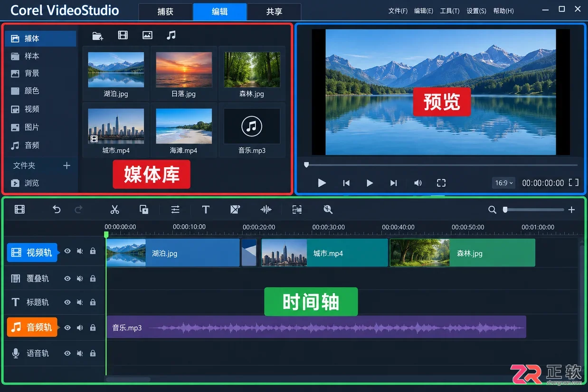The height and width of the screenshot is (392, 588).
Task: Open the 帮助(H) menu
Action: [503, 10]
